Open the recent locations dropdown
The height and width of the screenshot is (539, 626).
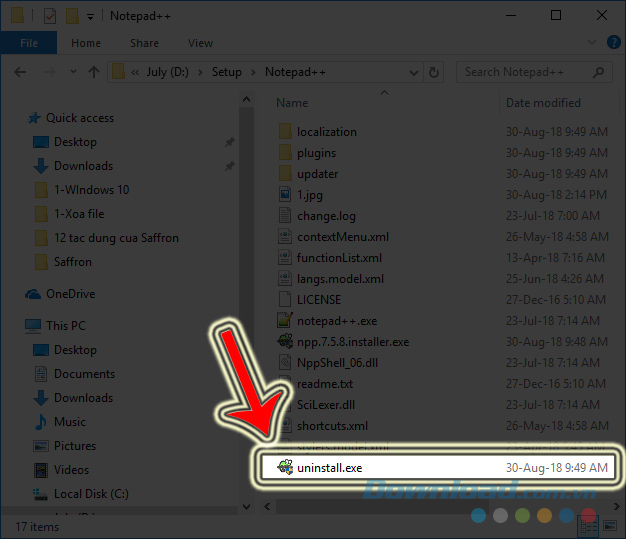[x=73, y=72]
